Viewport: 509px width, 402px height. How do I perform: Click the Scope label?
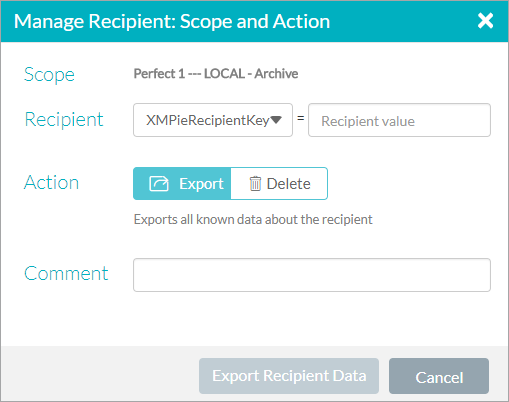(x=49, y=75)
